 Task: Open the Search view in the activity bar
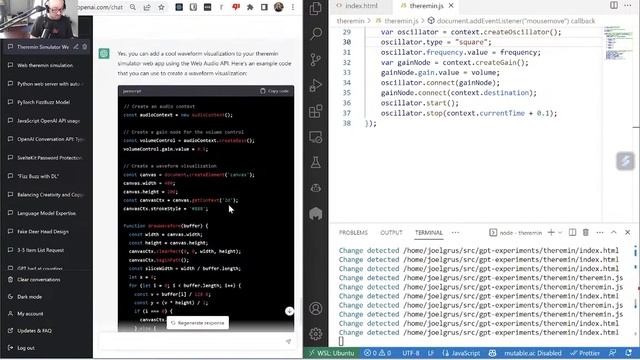[316, 34]
